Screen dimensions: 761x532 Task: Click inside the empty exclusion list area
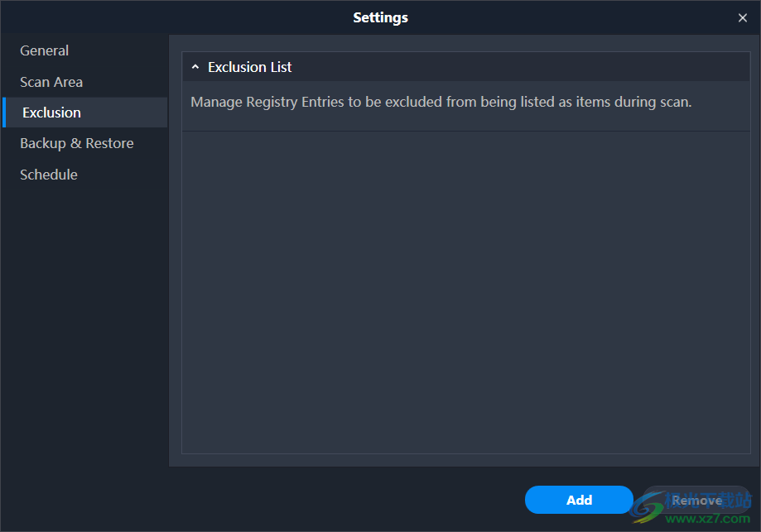pyautogui.click(x=466, y=292)
